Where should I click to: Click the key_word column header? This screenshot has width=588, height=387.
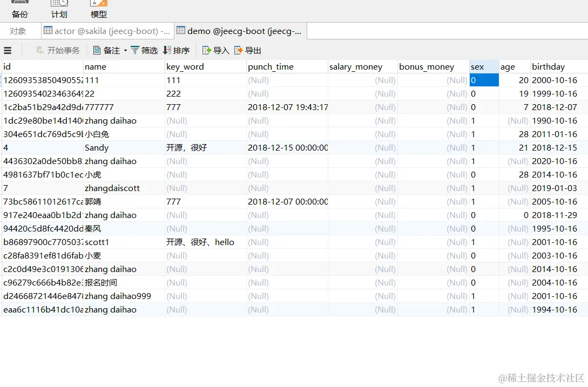pos(206,67)
